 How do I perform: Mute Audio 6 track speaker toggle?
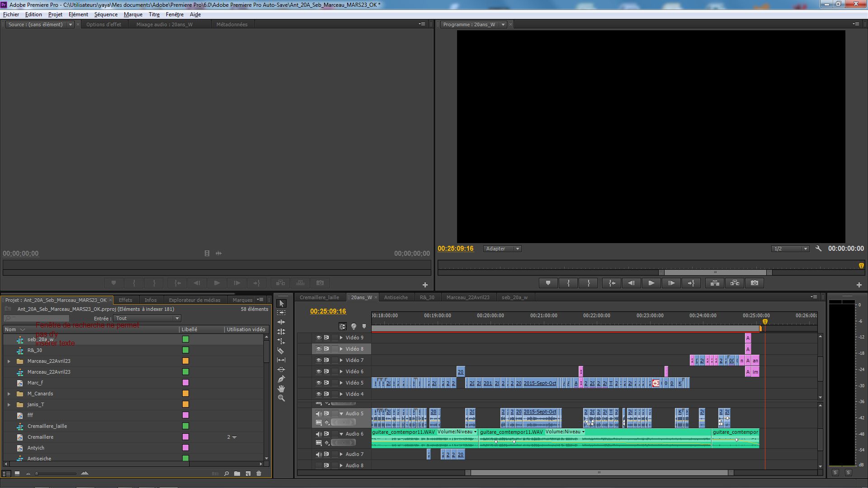(318, 434)
